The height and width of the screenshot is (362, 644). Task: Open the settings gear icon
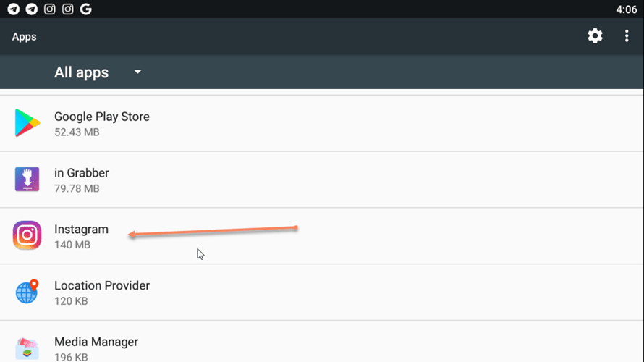595,36
